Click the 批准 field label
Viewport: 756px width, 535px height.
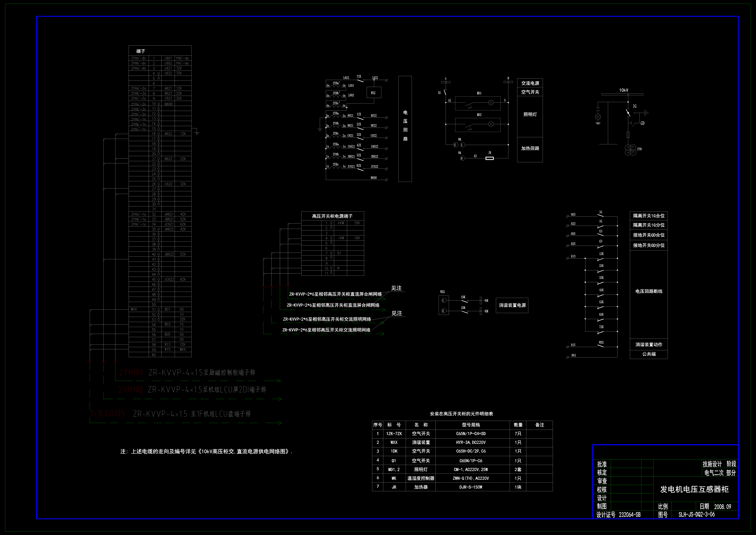coord(602,464)
